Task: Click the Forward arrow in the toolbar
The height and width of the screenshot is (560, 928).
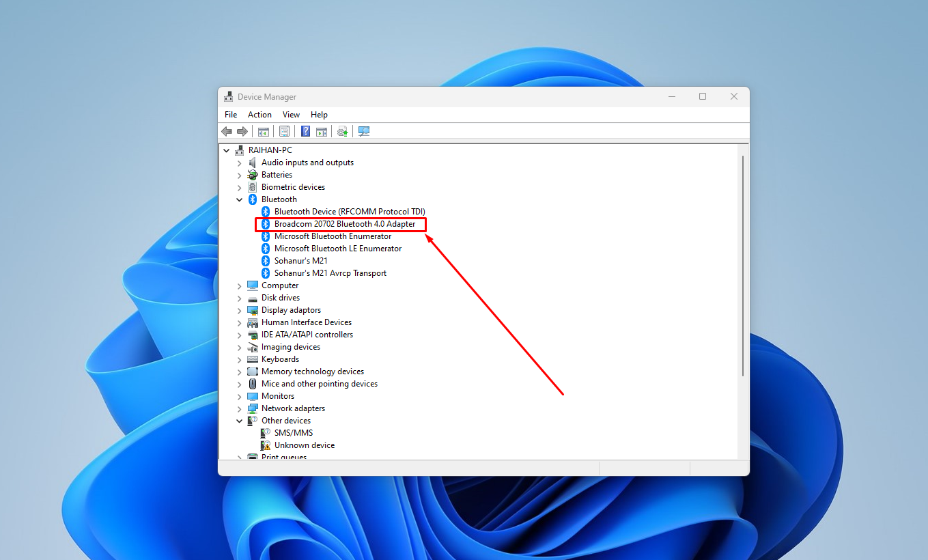Action: click(x=242, y=131)
